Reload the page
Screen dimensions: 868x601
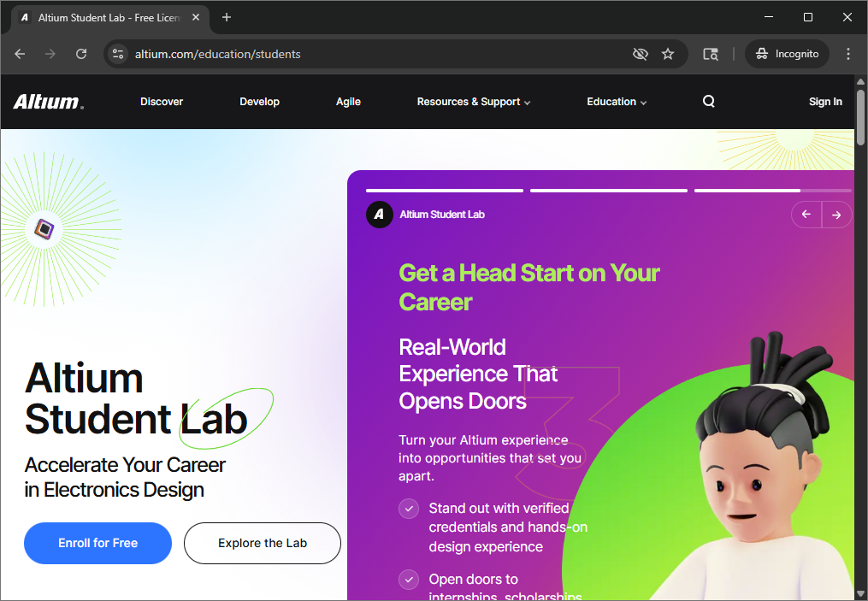81,54
